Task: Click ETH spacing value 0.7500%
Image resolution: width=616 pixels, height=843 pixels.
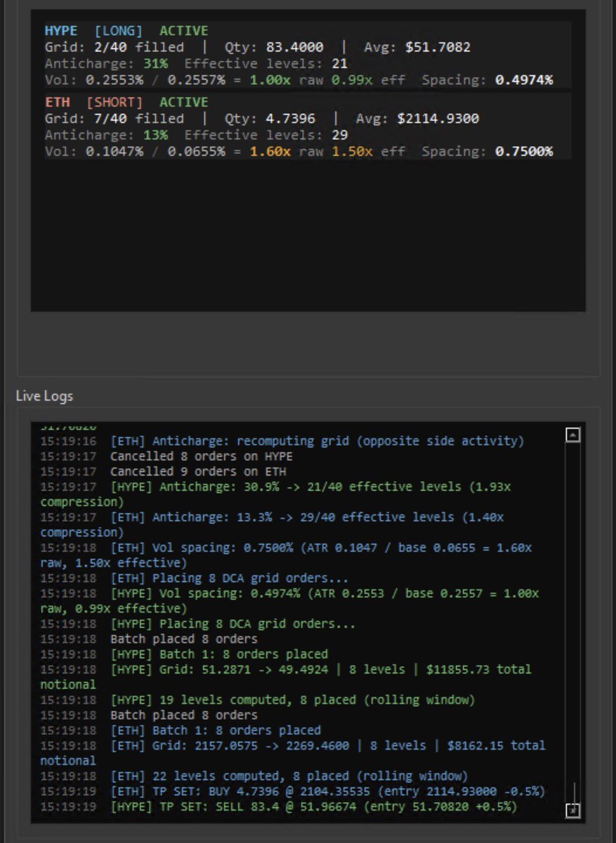Action: (524, 152)
